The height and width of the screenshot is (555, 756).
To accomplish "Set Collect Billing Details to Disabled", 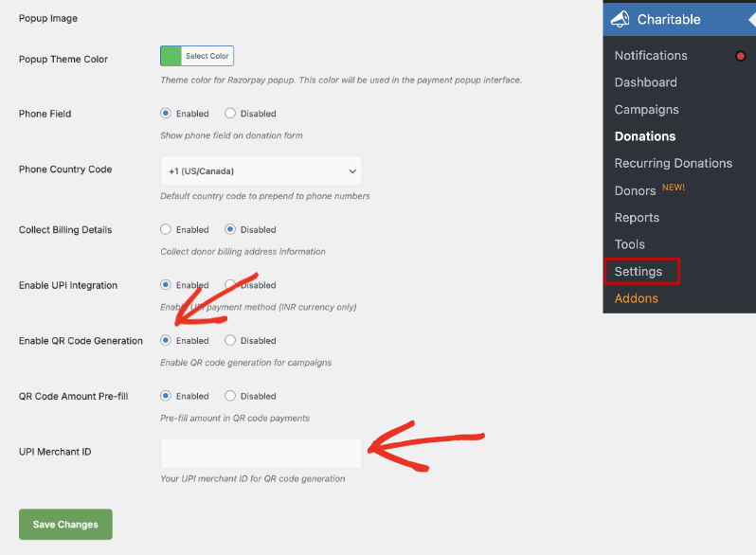I will coord(230,229).
